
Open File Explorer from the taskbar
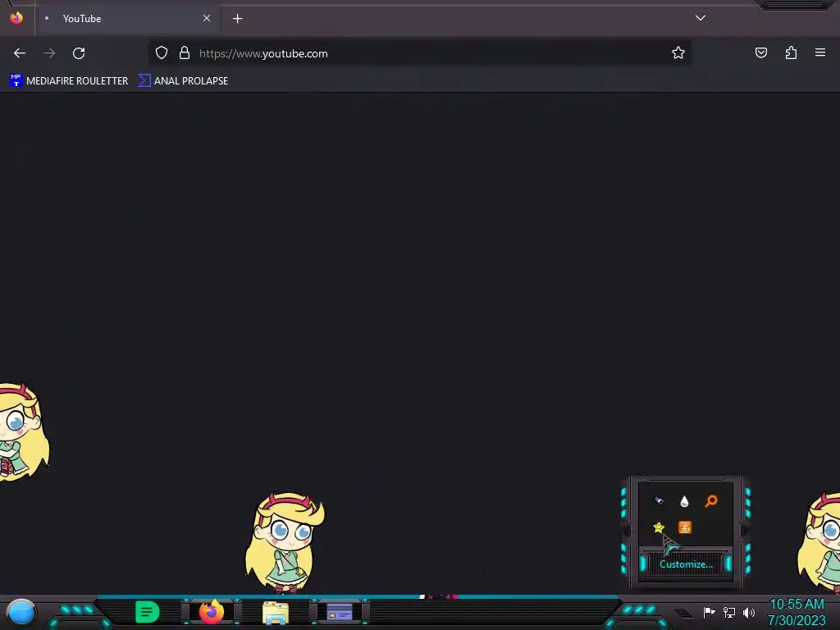coord(276,613)
